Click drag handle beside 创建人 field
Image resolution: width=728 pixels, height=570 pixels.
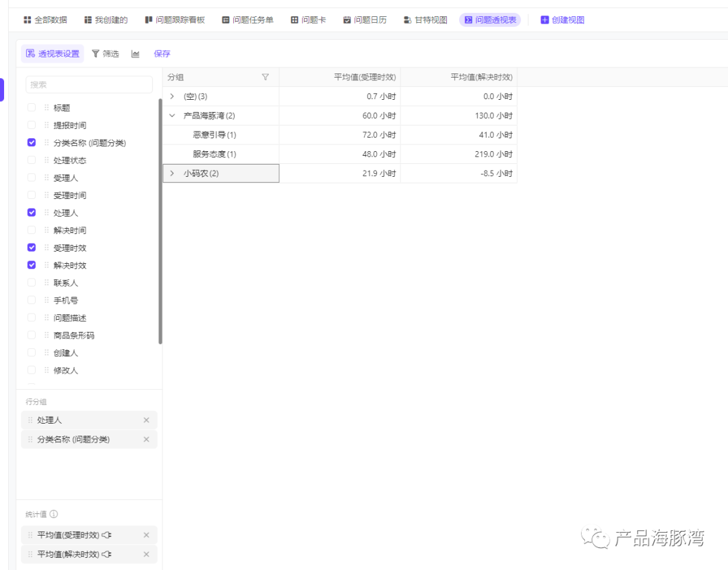tap(47, 353)
